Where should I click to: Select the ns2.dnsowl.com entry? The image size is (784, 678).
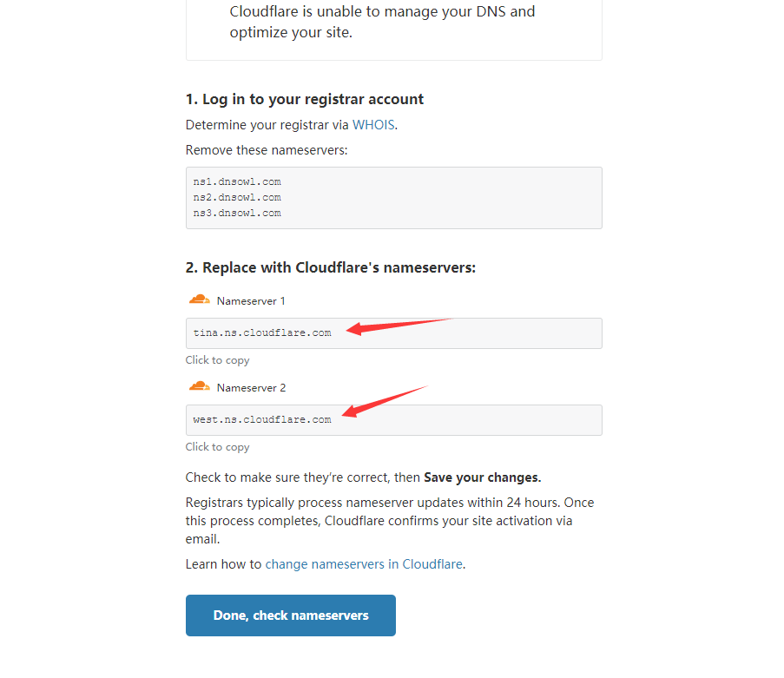click(x=237, y=198)
